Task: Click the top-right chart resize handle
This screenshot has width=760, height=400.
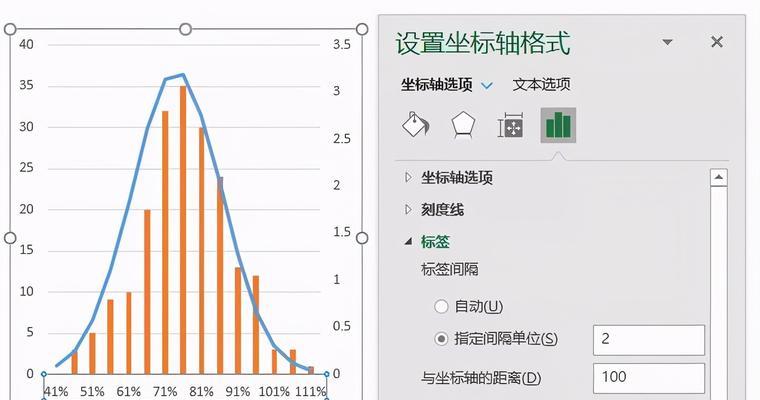Action: [x=362, y=30]
